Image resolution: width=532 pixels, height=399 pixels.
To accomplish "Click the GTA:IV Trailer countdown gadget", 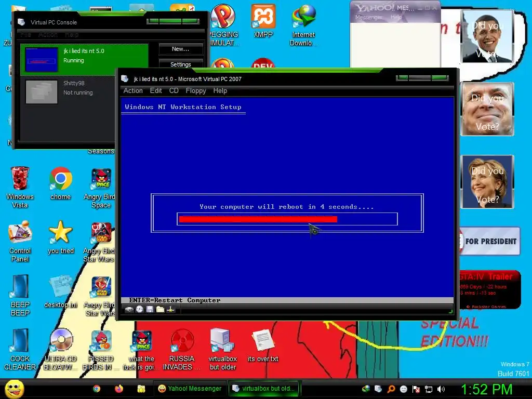I will [x=489, y=290].
